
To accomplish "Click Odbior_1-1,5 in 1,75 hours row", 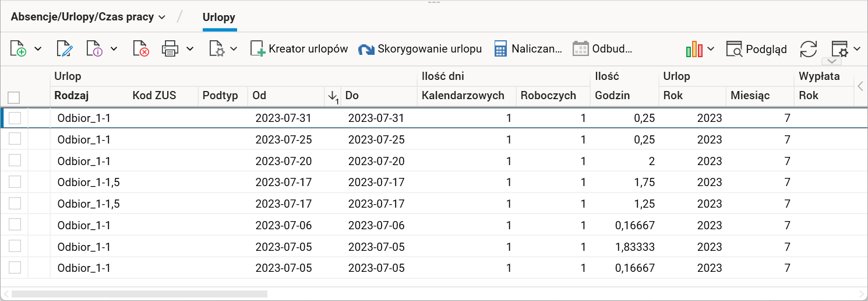I will coord(89,183).
